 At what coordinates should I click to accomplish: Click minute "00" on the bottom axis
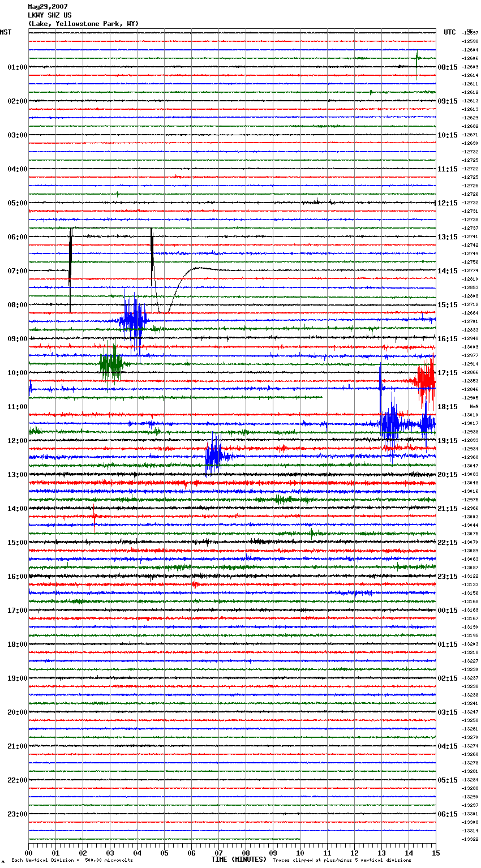[x=28, y=853]
